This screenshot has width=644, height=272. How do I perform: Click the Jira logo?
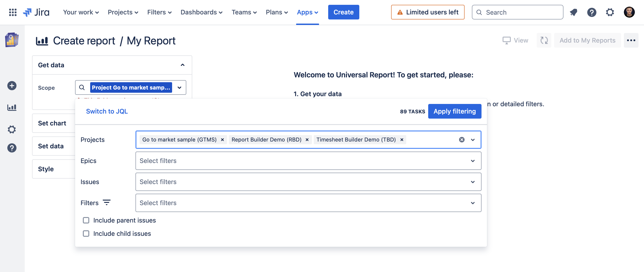[36, 12]
